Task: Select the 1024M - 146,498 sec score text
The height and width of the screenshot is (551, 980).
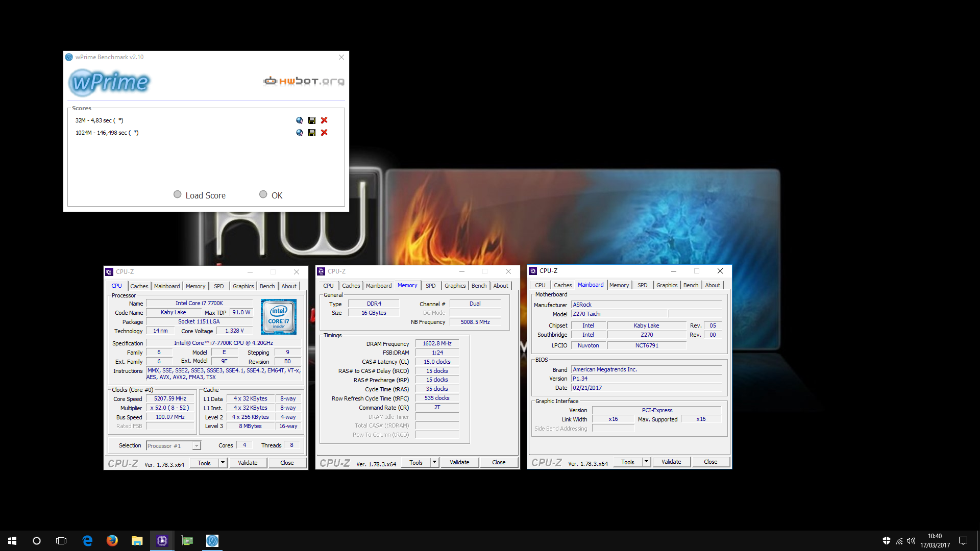Action: (107, 133)
